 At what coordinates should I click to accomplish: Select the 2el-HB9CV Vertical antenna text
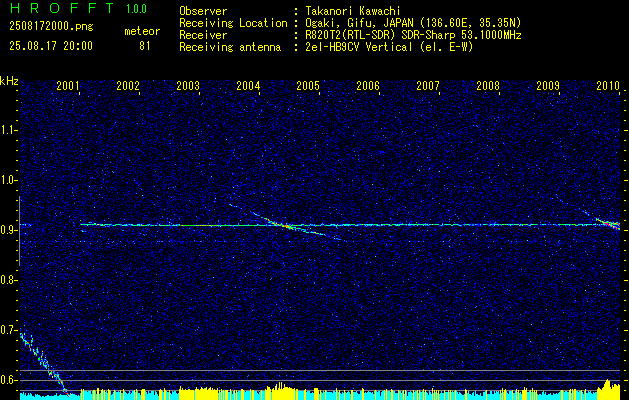click(389, 47)
